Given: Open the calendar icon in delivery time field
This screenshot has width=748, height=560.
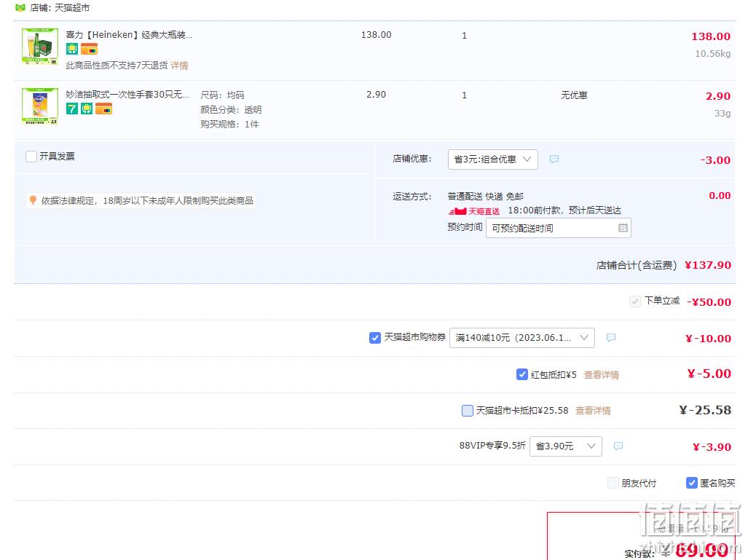Looking at the screenshot, I should pyautogui.click(x=623, y=228).
